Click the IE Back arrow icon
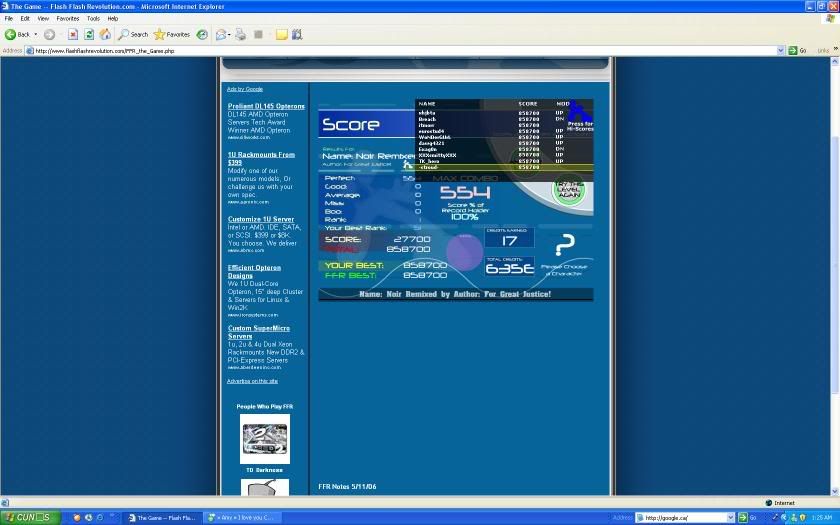The width and height of the screenshot is (840, 525). [11, 34]
